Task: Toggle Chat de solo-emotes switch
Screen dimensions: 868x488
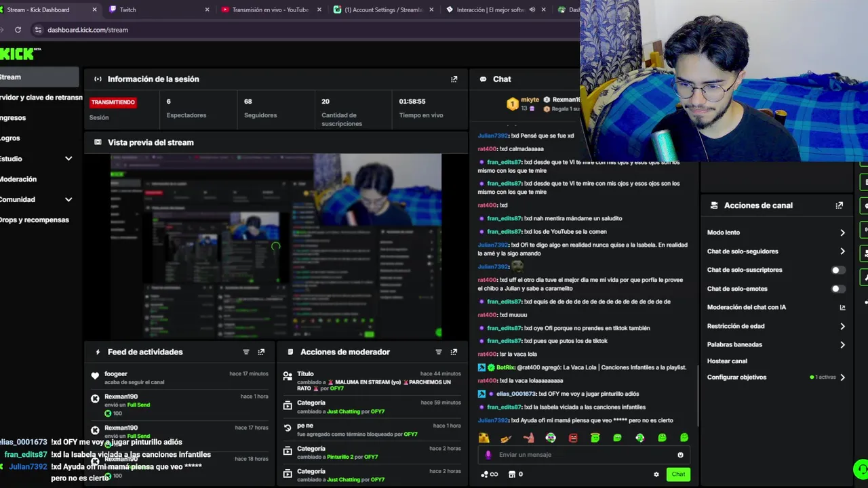Action: tap(838, 289)
